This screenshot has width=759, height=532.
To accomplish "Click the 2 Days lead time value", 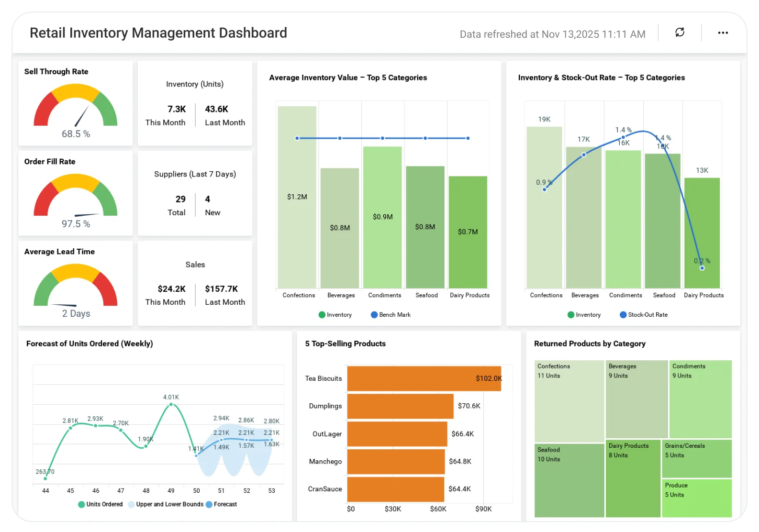I will (x=76, y=314).
